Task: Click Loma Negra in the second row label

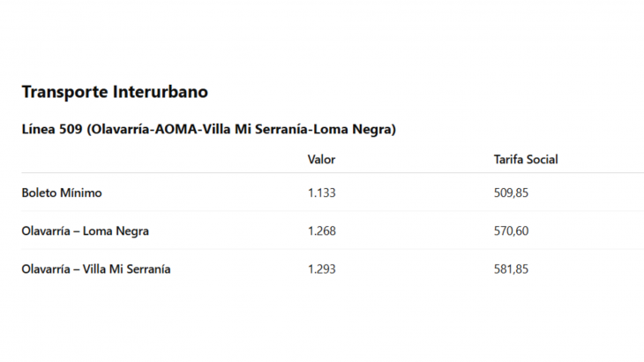Action: point(116,231)
